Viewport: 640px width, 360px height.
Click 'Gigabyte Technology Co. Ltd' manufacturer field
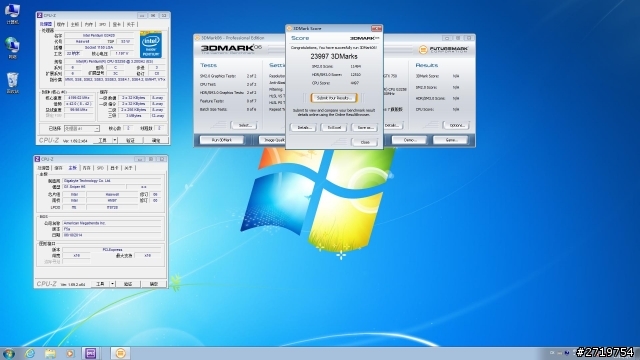112,181
